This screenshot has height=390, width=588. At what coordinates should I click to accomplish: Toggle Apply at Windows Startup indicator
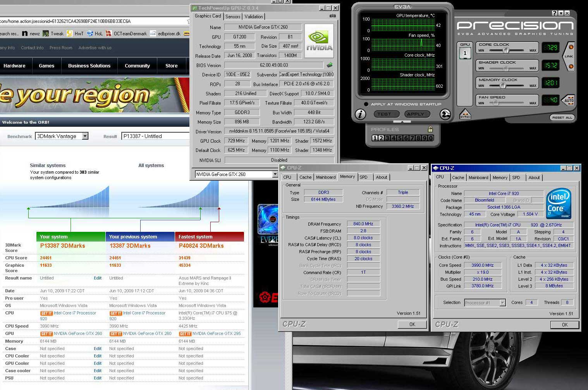coord(366,104)
